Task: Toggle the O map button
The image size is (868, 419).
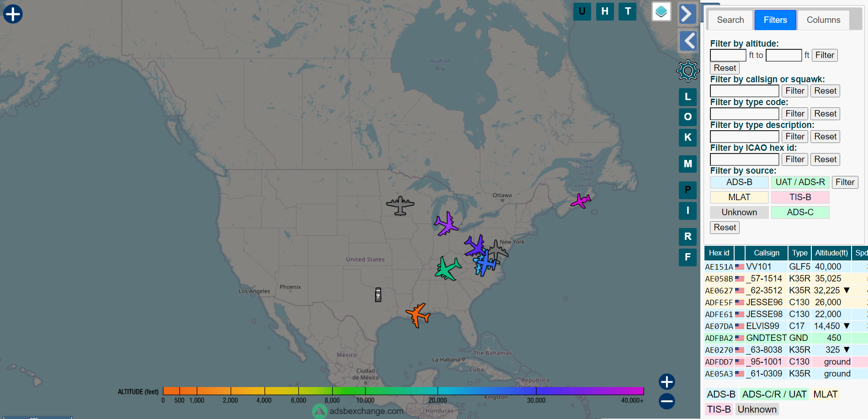Action: (x=688, y=117)
